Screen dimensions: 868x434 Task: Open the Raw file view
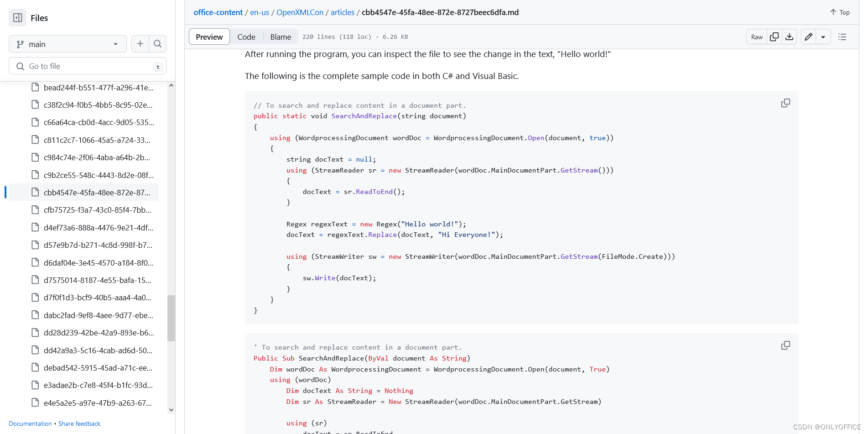757,37
